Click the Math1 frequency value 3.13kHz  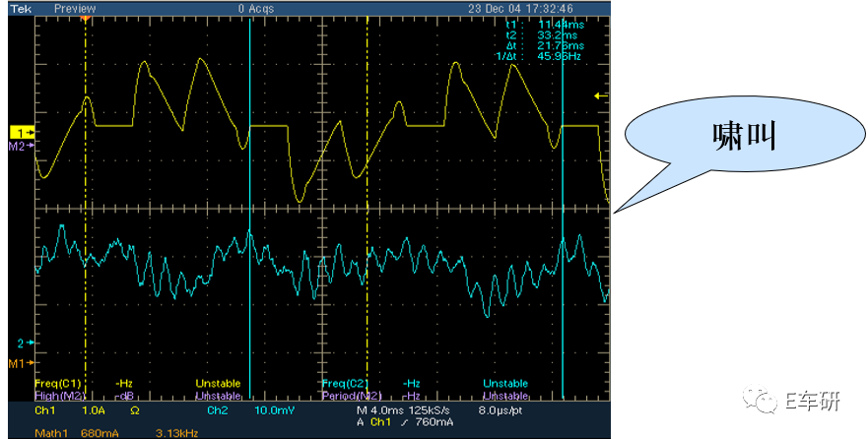click(x=178, y=433)
